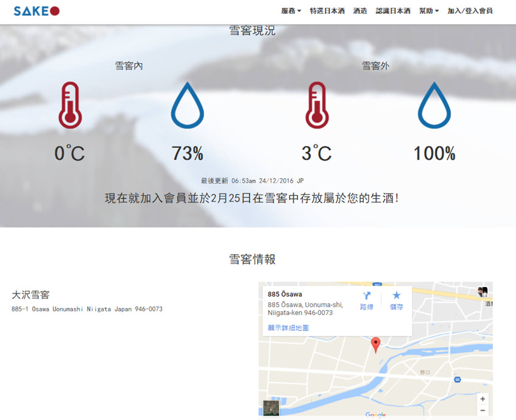516x420 pixels.
Task: Expand the 幫助 dropdown menu
Action: [x=429, y=11]
